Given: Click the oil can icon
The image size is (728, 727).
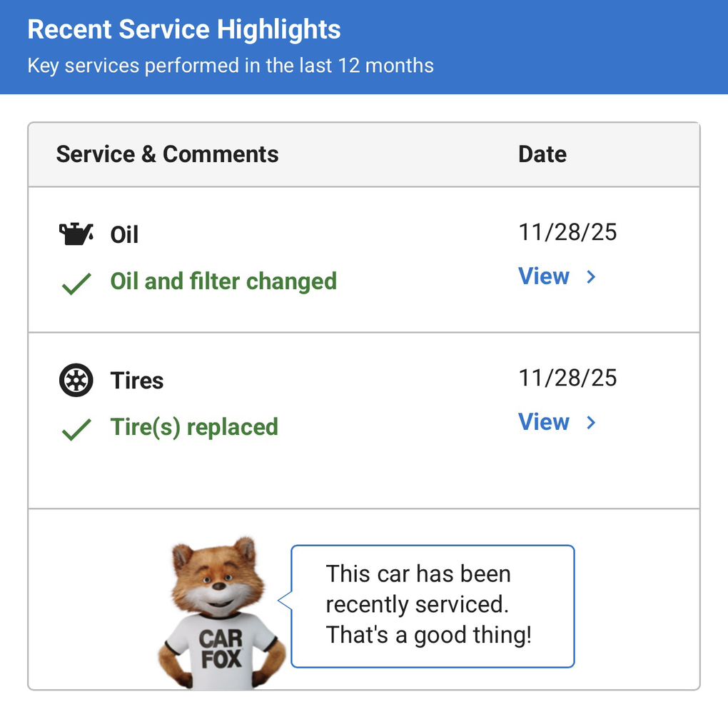Looking at the screenshot, I should 76,234.
